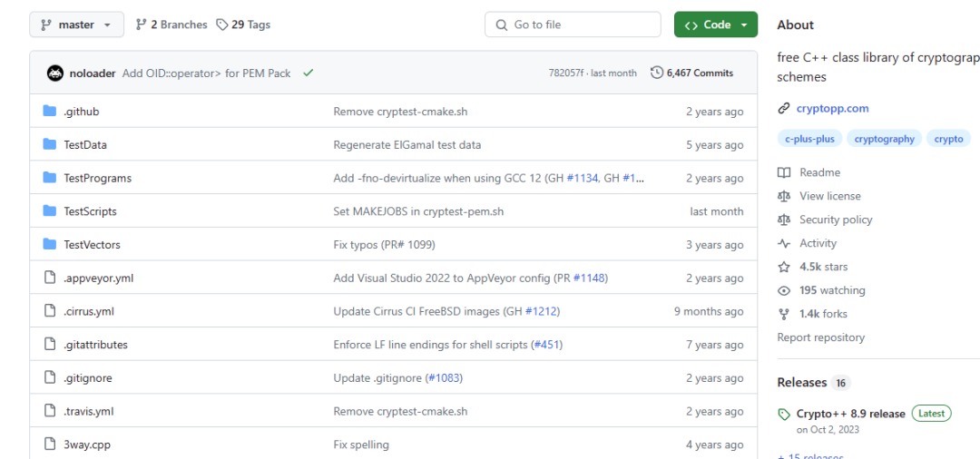Open the .travis.yml file
The height and width of the screenshot is (459, 980).
[x=88, y=411]
